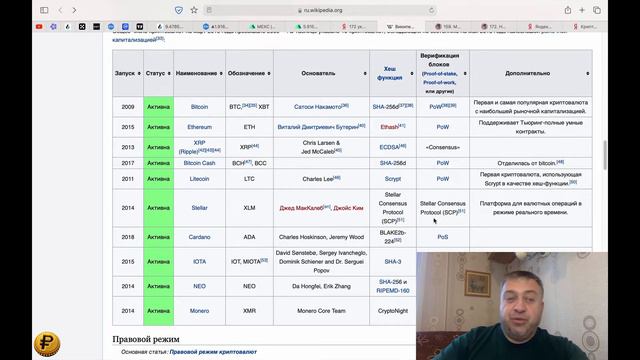Open the flame icon pinned tab

point(68,27)
